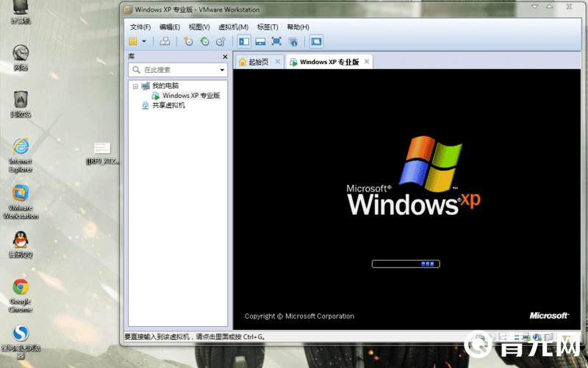This screenshot has width=588, height=368.
Task: Open 计算机 desktop icon
Action: tap(21, 12)
